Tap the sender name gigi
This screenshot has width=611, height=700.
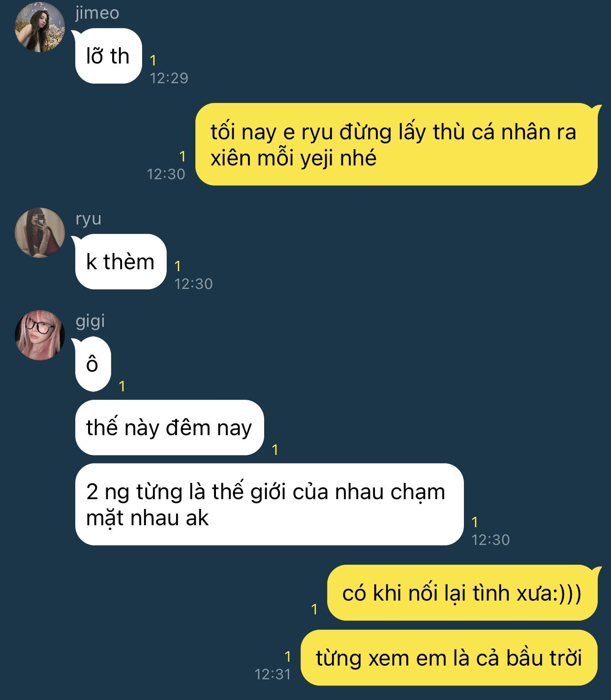[90, 321]
